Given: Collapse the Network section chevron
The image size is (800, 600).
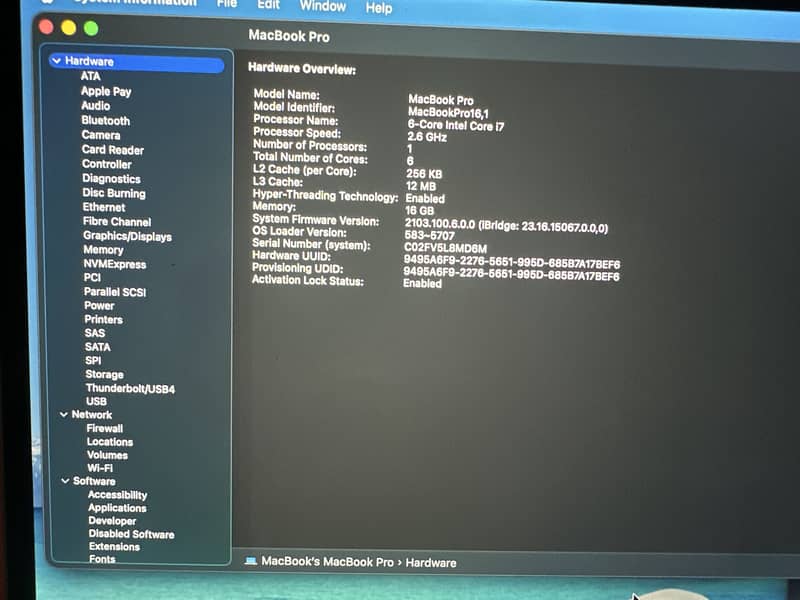Looking at the screenshot, I should pyautogui.click(x=64, y=414).
